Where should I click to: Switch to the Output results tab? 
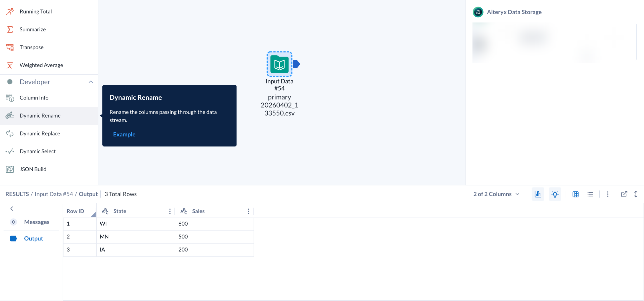[33, 238]
